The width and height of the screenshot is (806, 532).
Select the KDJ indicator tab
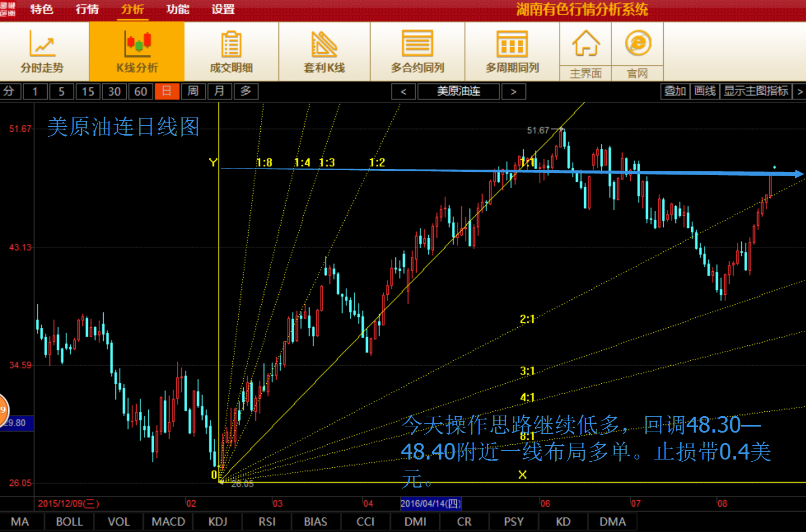(217, 522)
